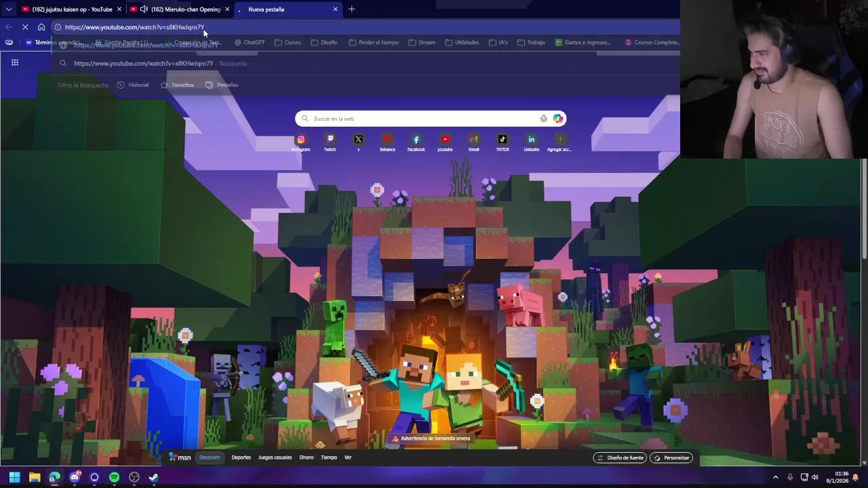868x488 pixels.
Task: Stop page loading with the X button
Action: coord(25,27)
